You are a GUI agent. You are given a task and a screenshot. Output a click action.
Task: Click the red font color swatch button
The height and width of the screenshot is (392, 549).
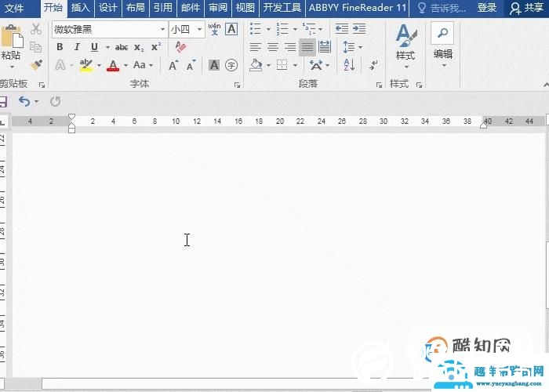coord(113,65)
